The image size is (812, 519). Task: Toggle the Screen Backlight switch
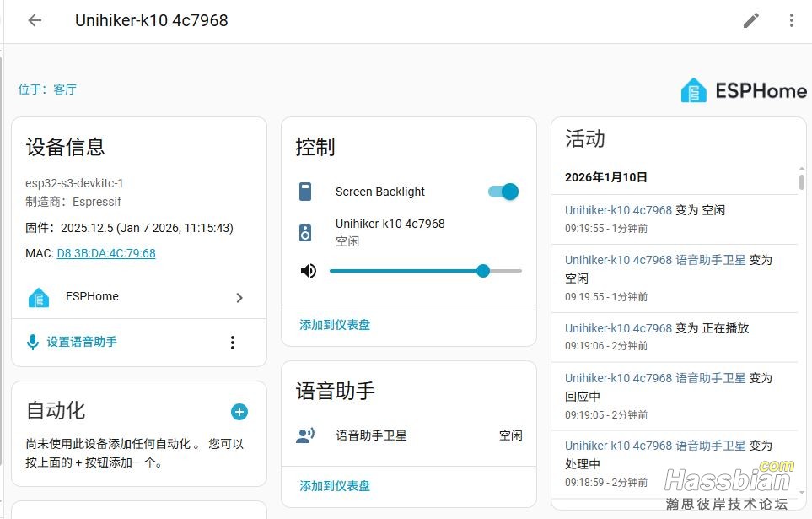[x=503, y=192]
